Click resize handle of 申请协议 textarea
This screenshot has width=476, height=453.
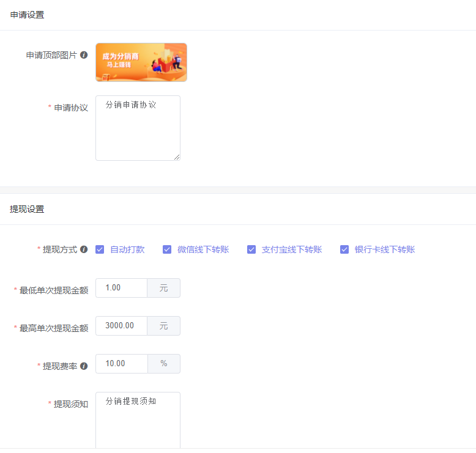click(177, 157)
